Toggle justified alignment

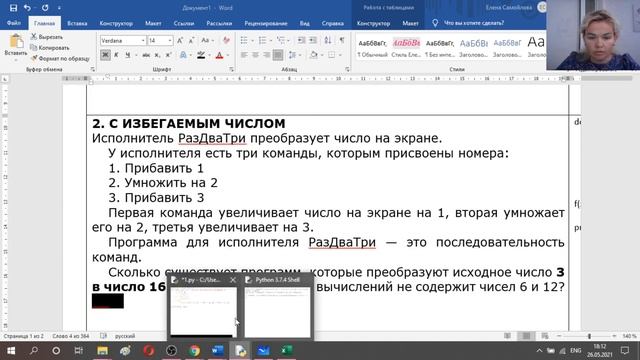278,55
